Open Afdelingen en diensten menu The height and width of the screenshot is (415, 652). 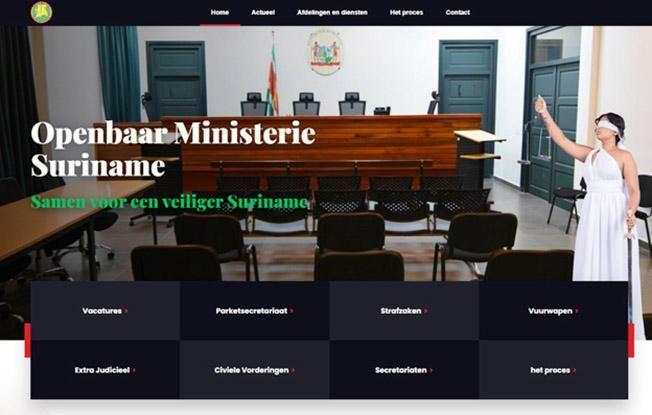pos(332,12)
